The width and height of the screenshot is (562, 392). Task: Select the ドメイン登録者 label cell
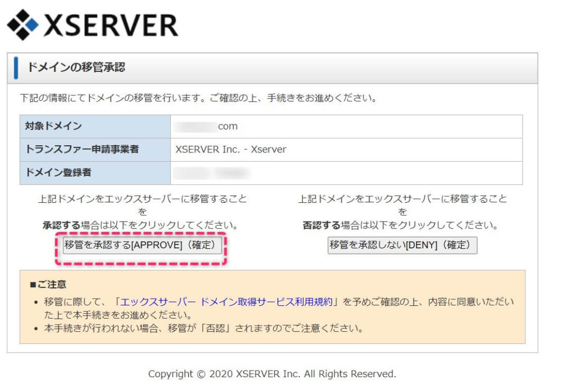(x=95, y=173)
